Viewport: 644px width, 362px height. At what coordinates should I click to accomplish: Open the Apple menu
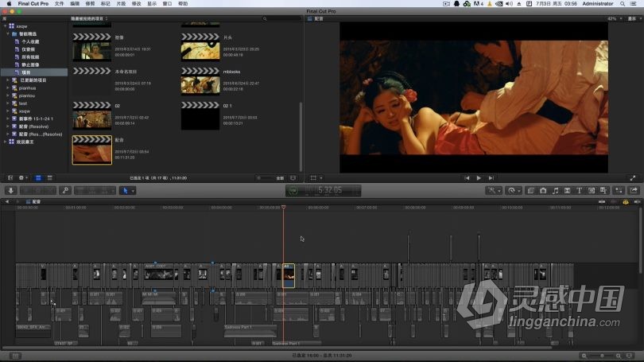9,4
